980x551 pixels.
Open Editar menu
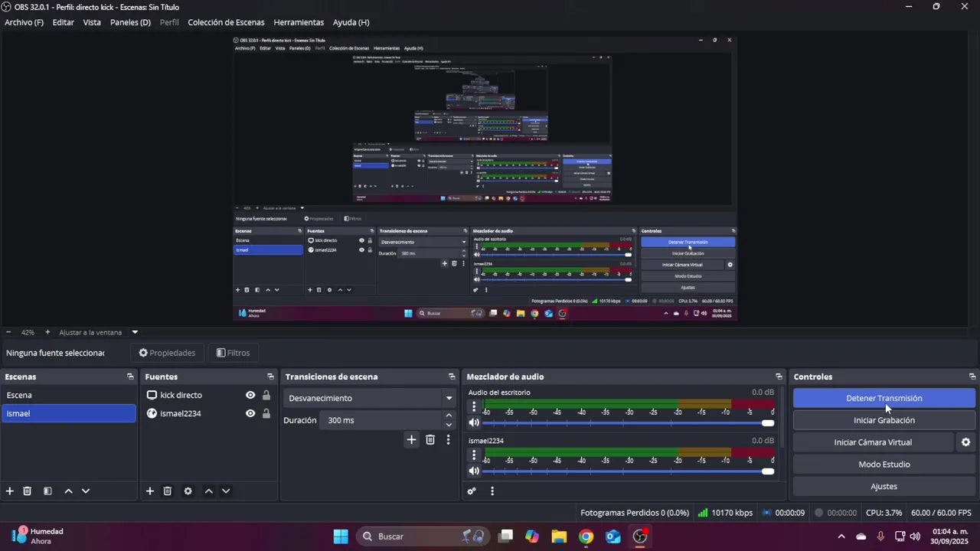pyautogui.click(x=63, y=22)
